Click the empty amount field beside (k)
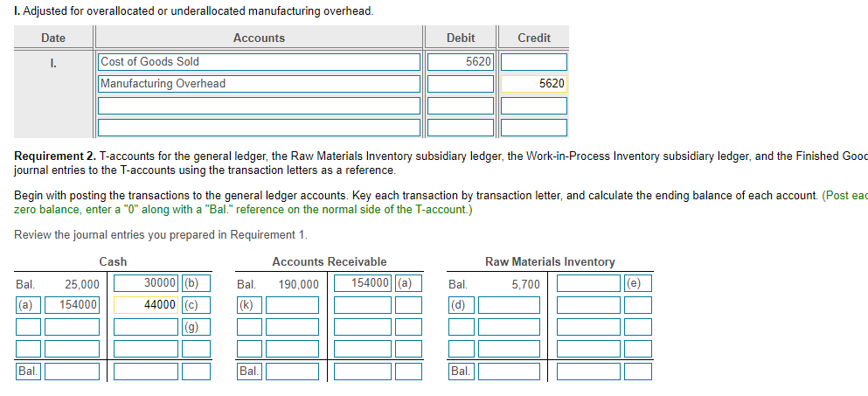This screenshot has width=868, height=396. [292, 304]
